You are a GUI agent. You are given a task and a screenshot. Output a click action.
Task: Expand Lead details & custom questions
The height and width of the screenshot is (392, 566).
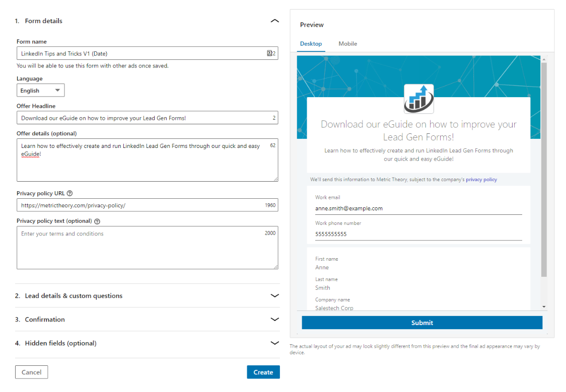coord(274,296)
